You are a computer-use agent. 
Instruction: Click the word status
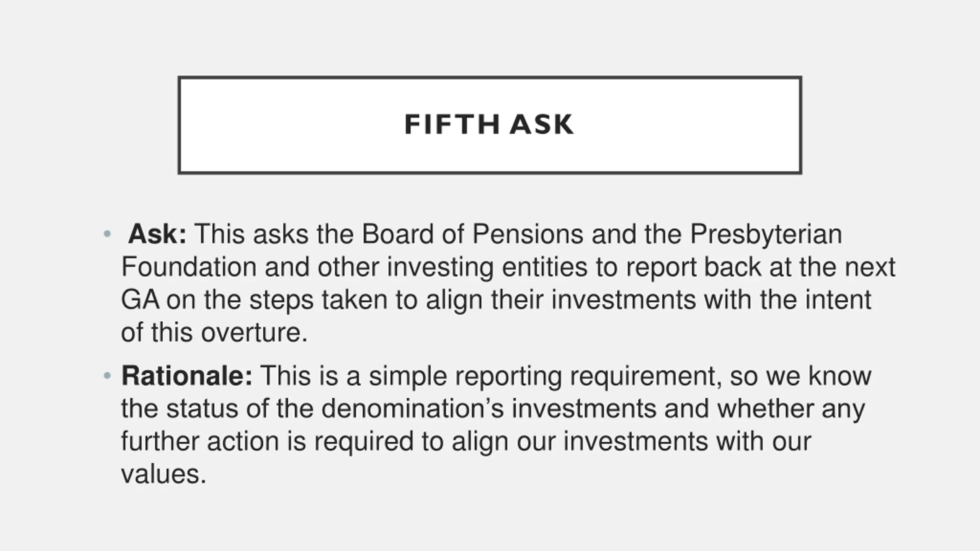202,409
